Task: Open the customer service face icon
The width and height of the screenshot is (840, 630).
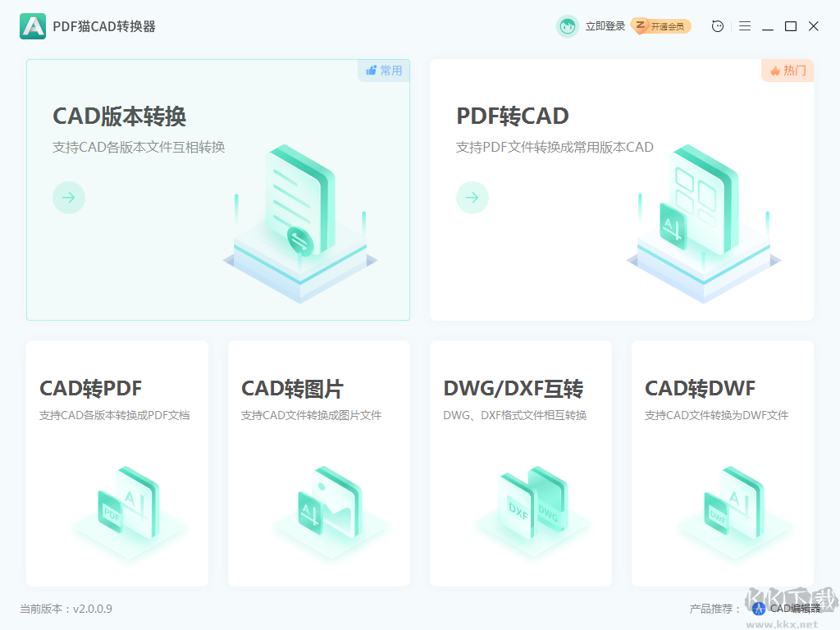Action: click(x=717, y=26)
